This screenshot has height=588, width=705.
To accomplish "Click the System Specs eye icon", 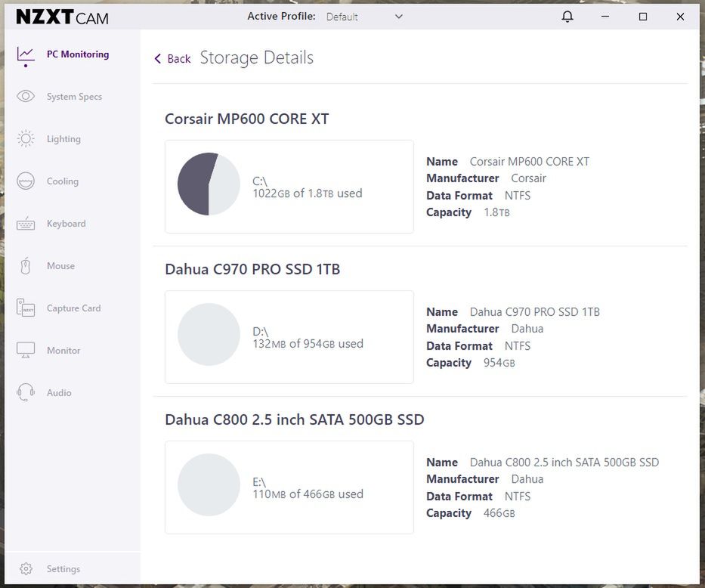I will tap(25, 96).
